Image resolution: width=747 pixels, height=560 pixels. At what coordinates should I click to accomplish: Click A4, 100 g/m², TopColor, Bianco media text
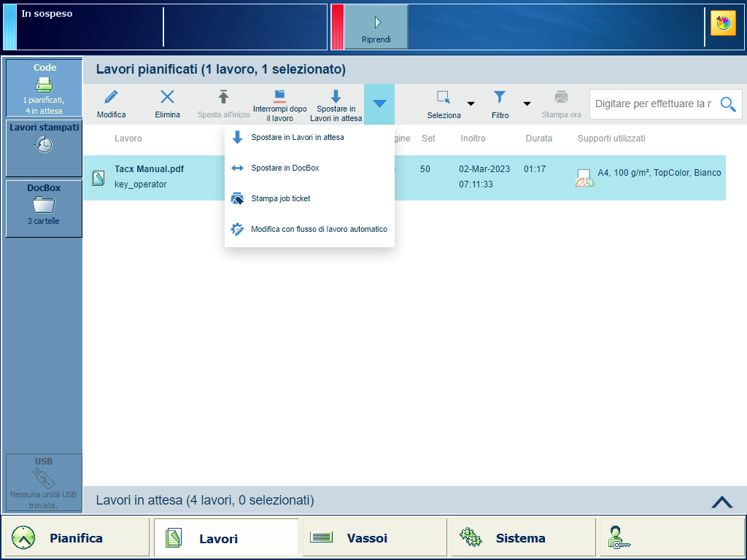[659, 173]
